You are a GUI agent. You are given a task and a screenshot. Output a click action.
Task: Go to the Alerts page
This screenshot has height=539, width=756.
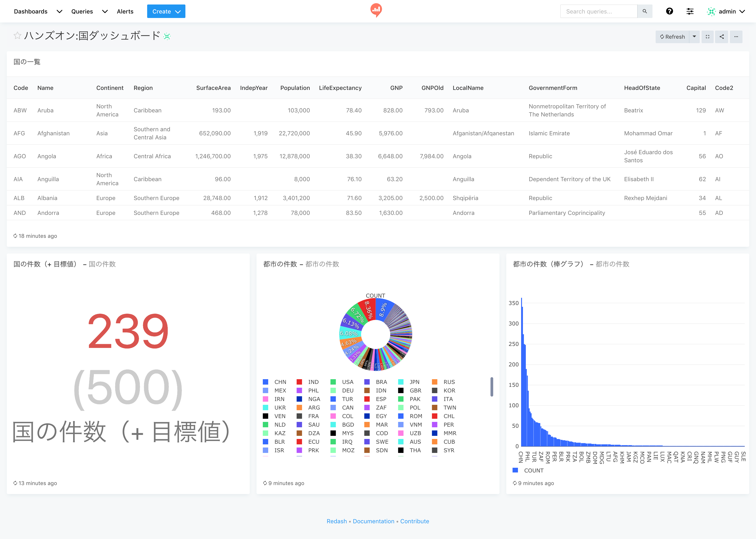tap(125, 11)
